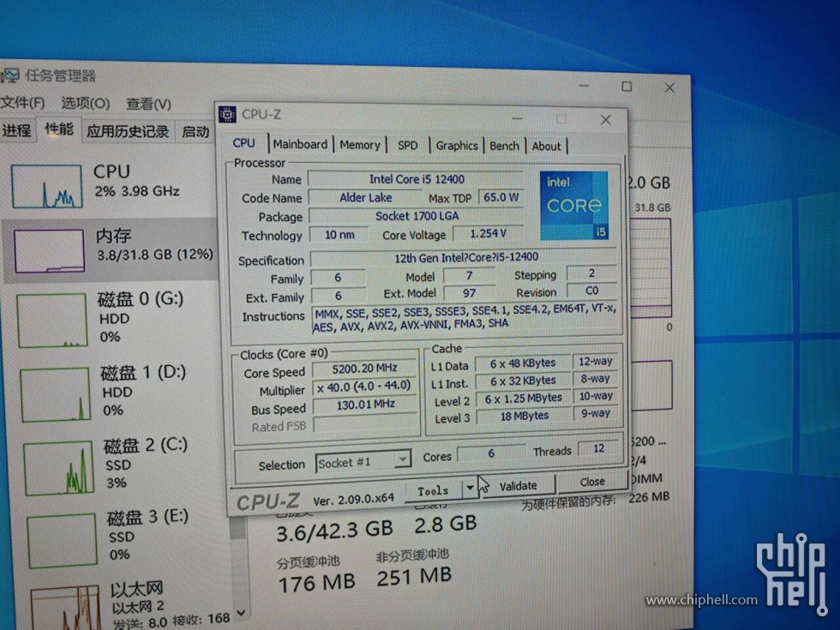Select the 内存 memory graph thumbnail

click(x=50, y=250)
